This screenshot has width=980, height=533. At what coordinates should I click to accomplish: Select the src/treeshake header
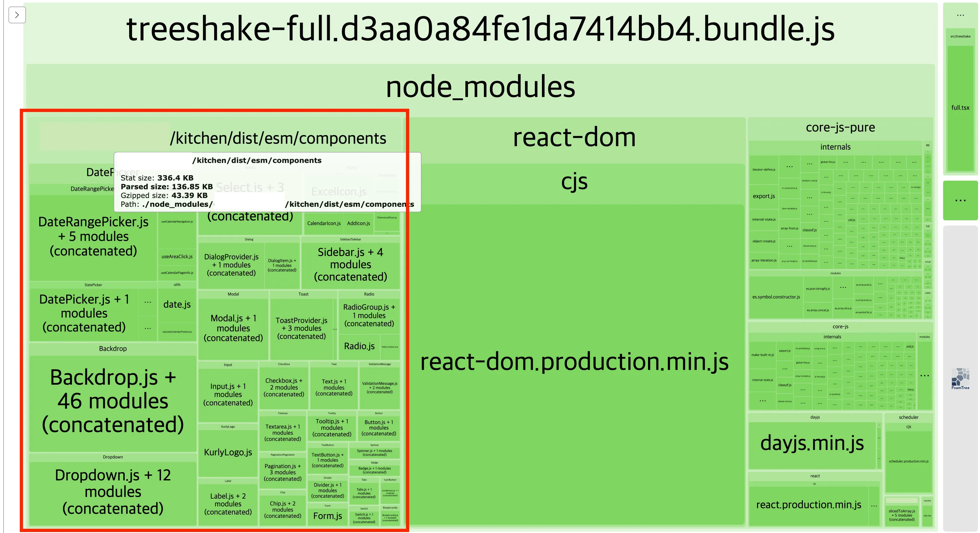960,37
